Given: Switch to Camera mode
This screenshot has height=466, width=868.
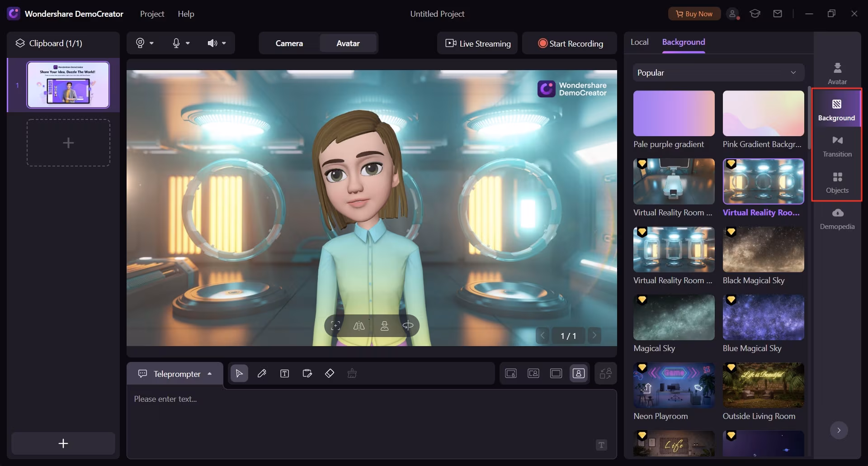Looking at the screenshot, I should (x=289, y=43).
